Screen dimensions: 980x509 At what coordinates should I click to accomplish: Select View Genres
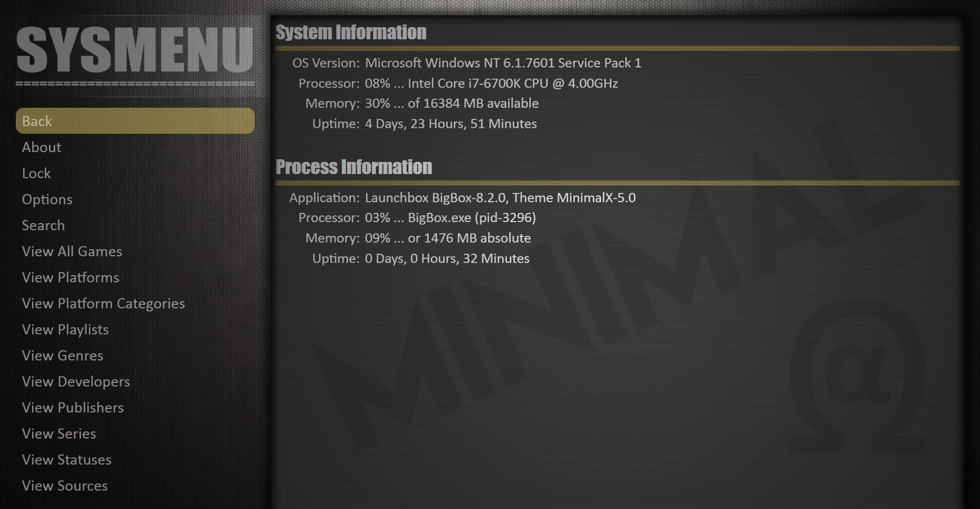coord(63,355)
